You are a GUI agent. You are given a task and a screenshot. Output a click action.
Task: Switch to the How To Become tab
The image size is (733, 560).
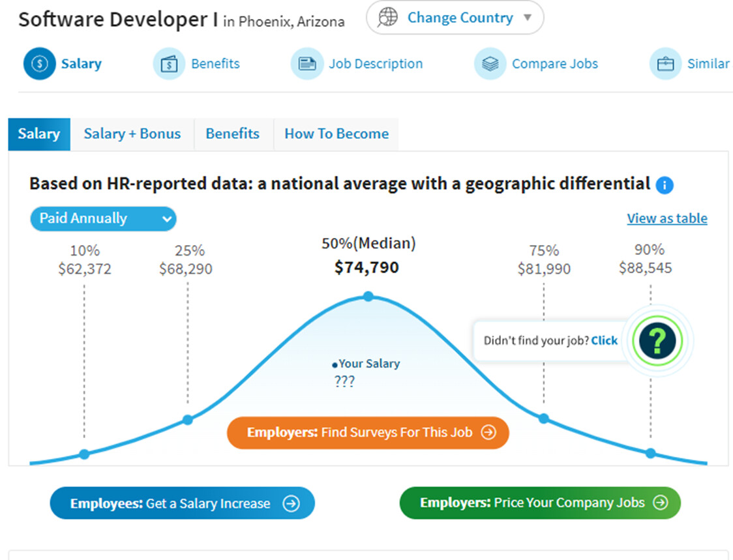[337, 134]
